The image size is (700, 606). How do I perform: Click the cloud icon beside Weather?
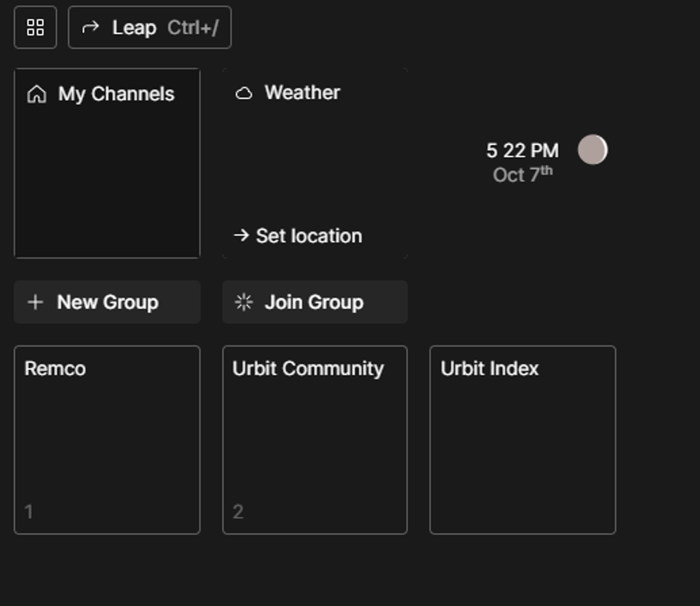point(244,93)
